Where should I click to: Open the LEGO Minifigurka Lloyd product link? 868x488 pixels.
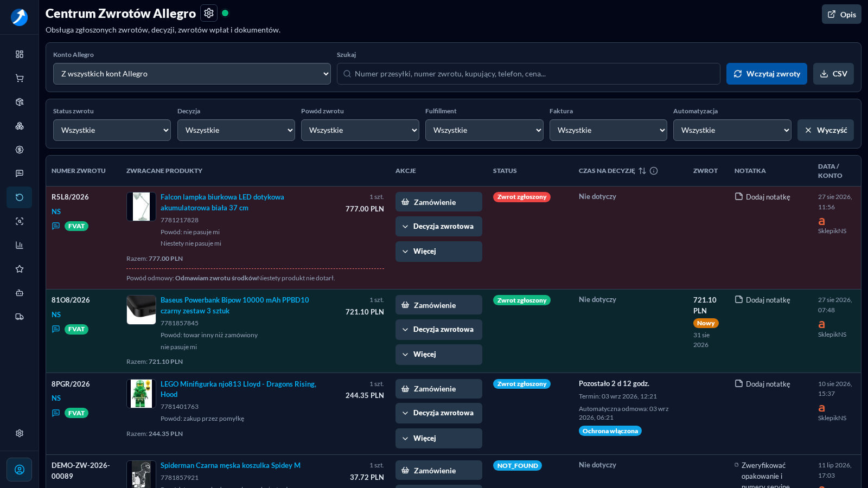point(238,389)
